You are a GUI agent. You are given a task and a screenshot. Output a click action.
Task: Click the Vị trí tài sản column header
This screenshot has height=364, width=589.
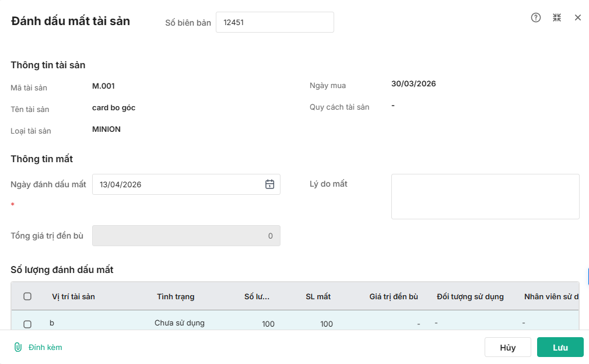tap(73, 296)
